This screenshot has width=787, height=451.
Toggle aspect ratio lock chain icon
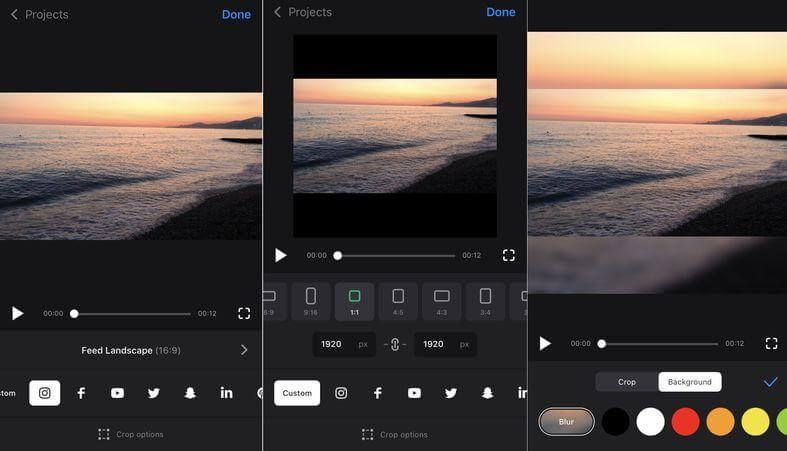click(395, 344)
